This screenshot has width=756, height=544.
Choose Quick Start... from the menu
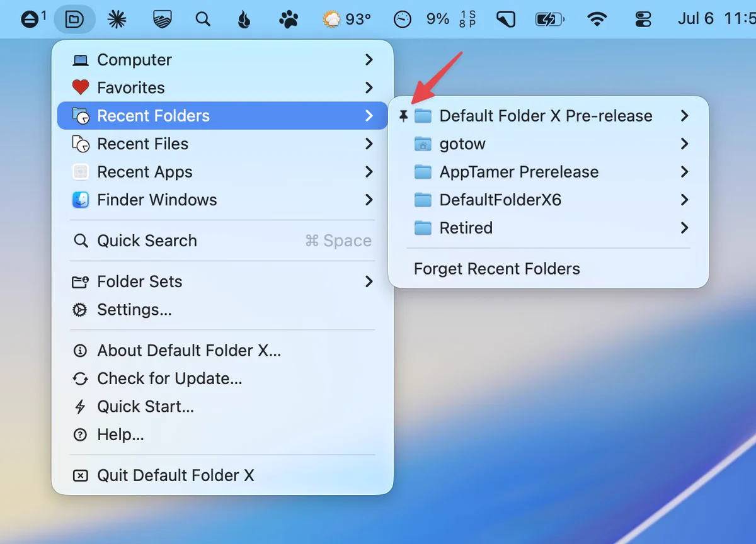[222, 407]
